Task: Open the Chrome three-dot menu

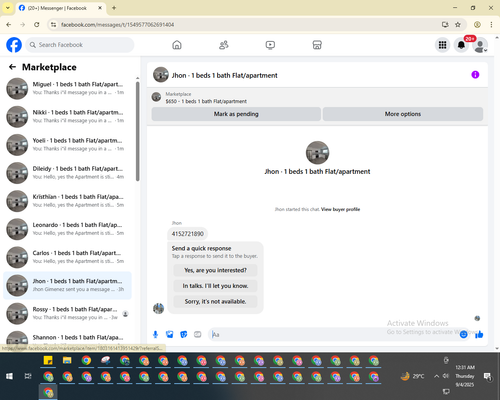Action: [x=491, y=25]
